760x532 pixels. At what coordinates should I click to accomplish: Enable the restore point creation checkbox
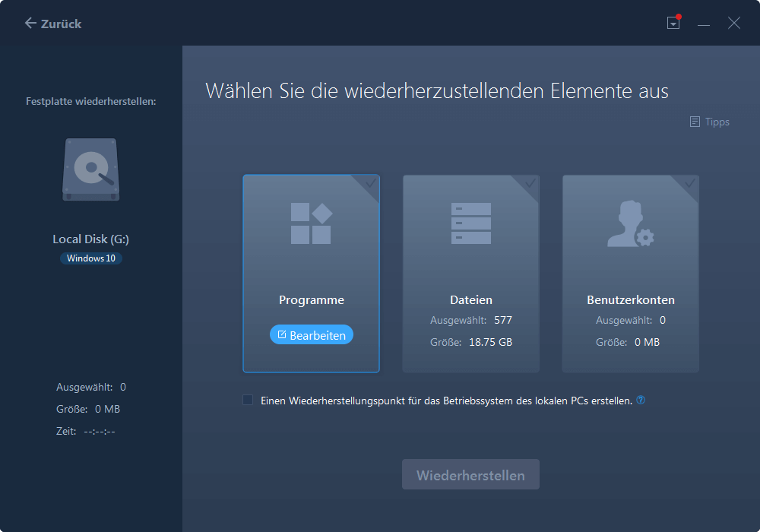[x=248, y=400]
